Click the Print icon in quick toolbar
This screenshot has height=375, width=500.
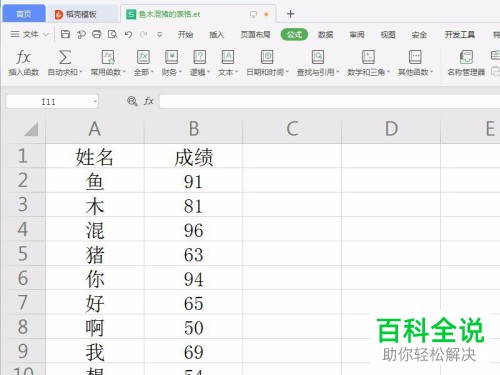[x=97, y=34]
